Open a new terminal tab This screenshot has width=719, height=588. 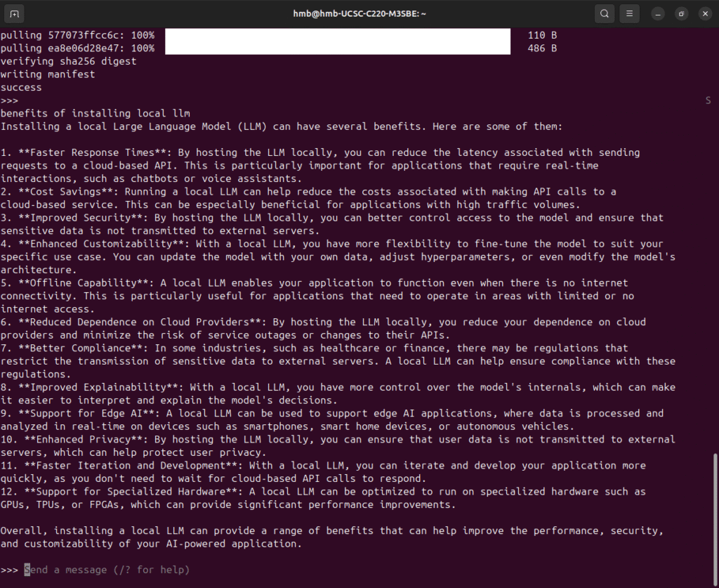(x=15, y=13)
